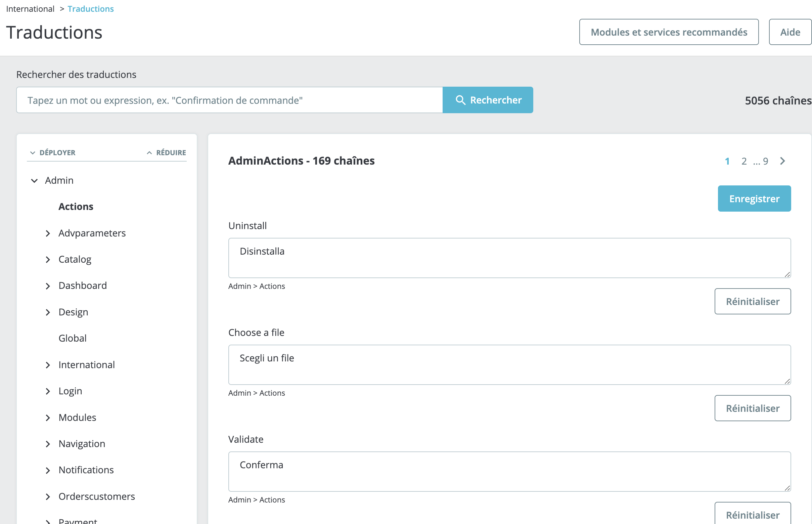The width and height of the screenshot is (812, 524).
Task: Click Réduire to collapse all domains
Action: (166, 152)
